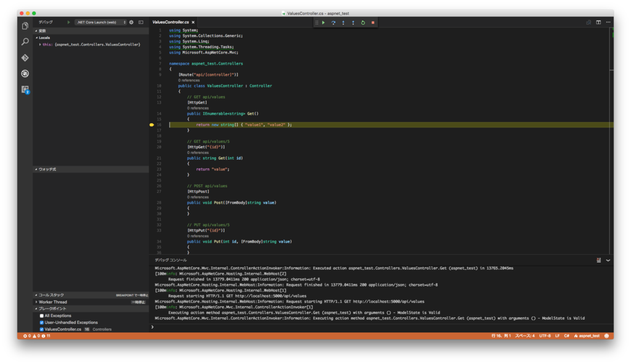
Task: Continue execution with debug toolbar play button
Action: 323,23
